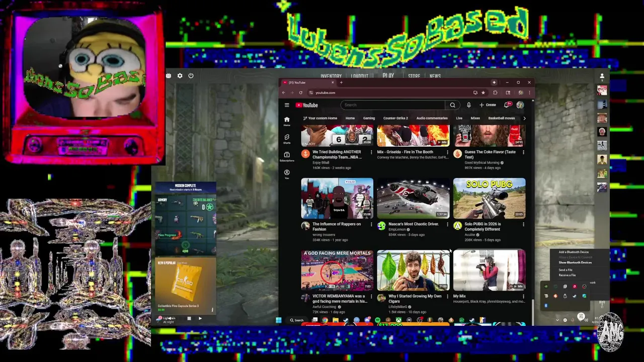The image size is (644, 362).
Task: Open the Nascar crash video thumbnail
Action: pos(413,198)
